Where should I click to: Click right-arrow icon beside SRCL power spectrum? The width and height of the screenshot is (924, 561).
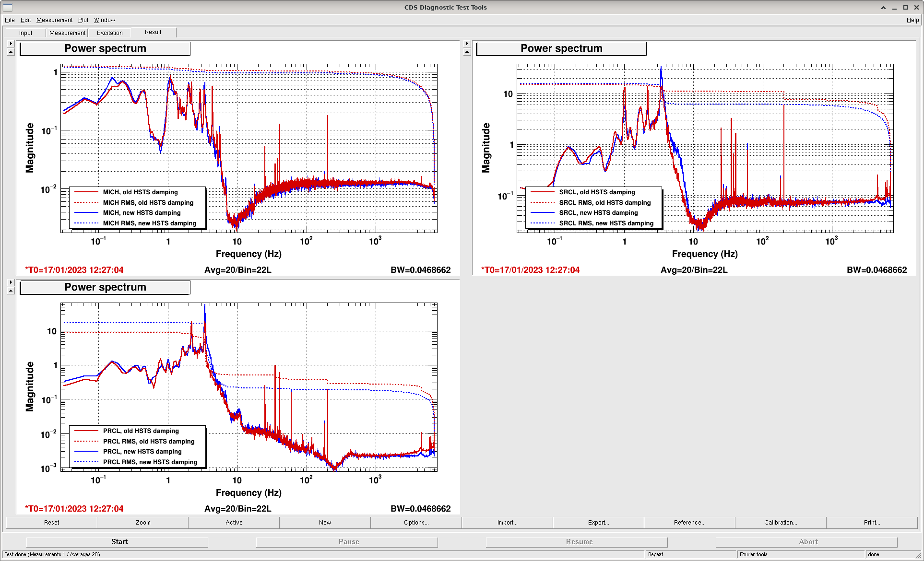[467, 44]
